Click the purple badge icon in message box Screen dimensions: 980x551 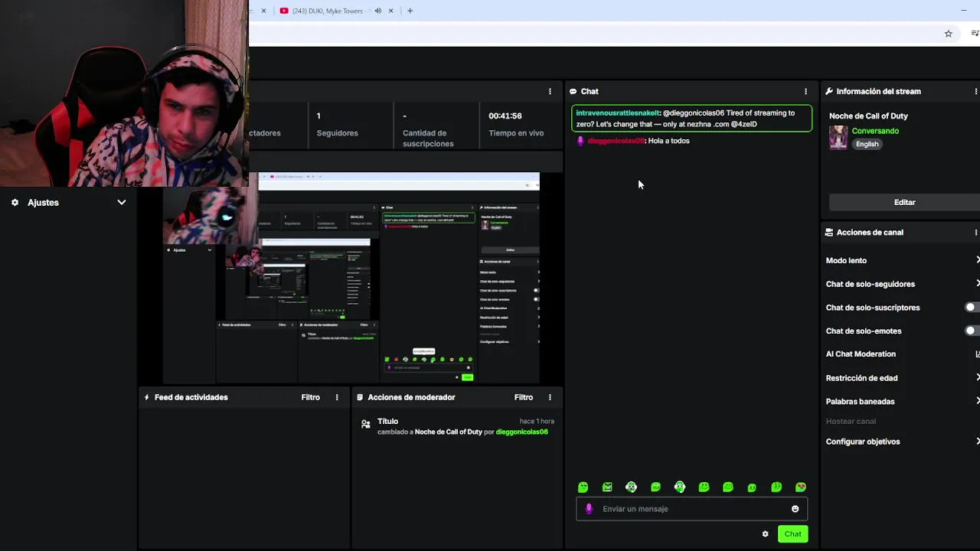click(588, 509)
